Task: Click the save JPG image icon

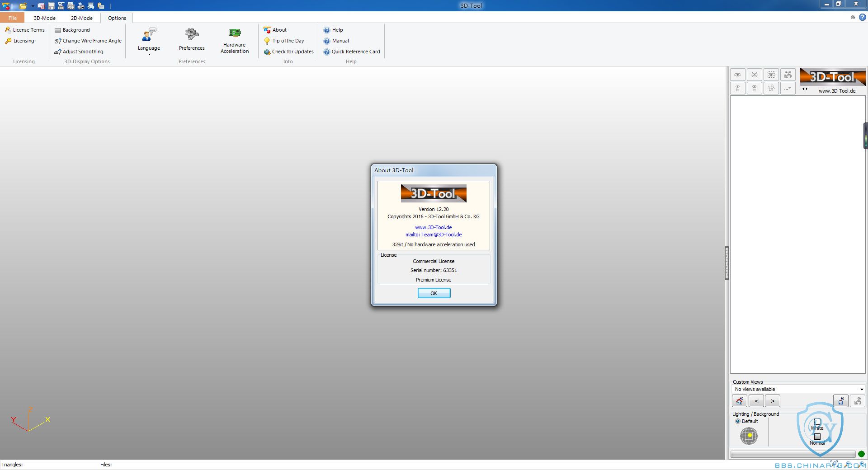Action: (x=91, y=6)
